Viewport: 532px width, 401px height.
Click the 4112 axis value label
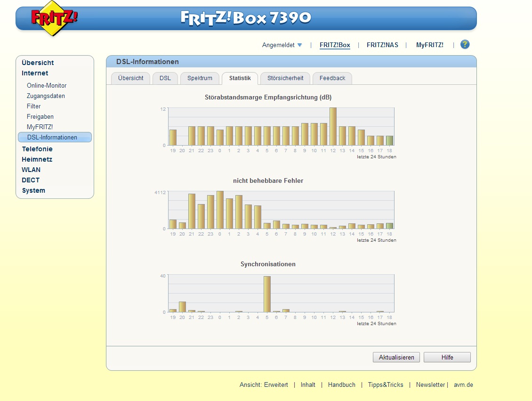point(160,193)
